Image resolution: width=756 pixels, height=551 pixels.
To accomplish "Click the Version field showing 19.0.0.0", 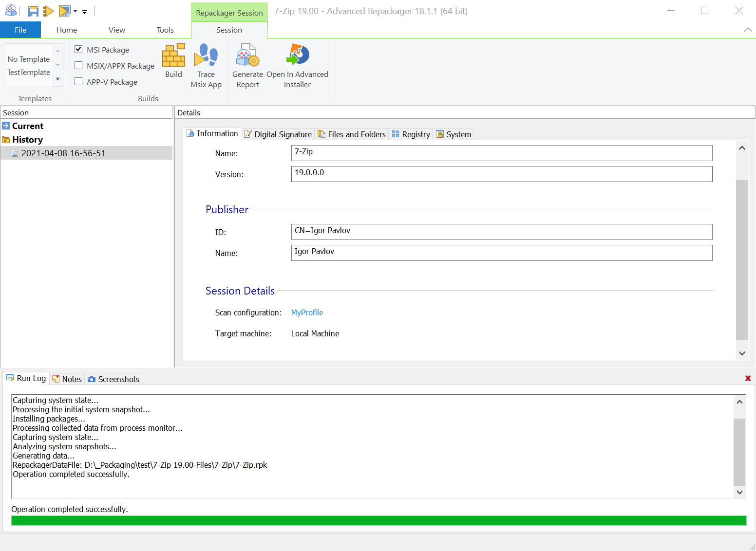I will pos(502,174).
